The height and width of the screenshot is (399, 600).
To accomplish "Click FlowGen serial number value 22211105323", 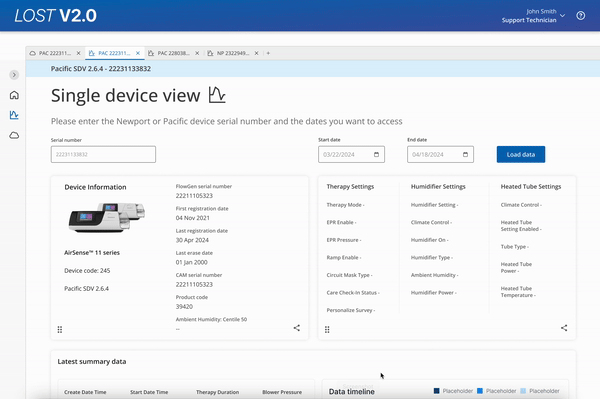I will click(x=194, y=195).
